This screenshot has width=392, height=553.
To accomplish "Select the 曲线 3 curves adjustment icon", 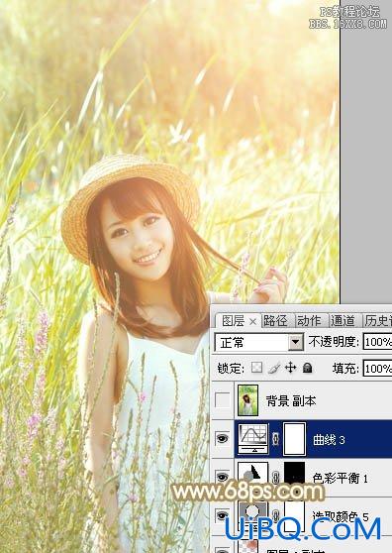I will [x=253, y=439].
